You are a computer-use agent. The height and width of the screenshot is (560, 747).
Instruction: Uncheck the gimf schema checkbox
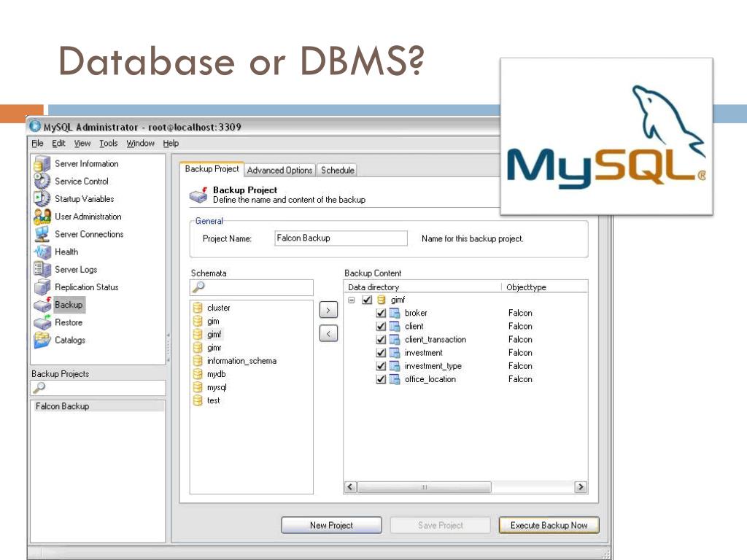click(367, 300)
